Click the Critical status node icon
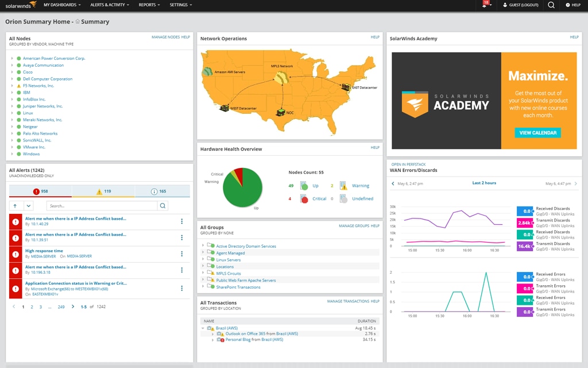The image size is (588, 368). pyautogui.click(x=304, y=198)
